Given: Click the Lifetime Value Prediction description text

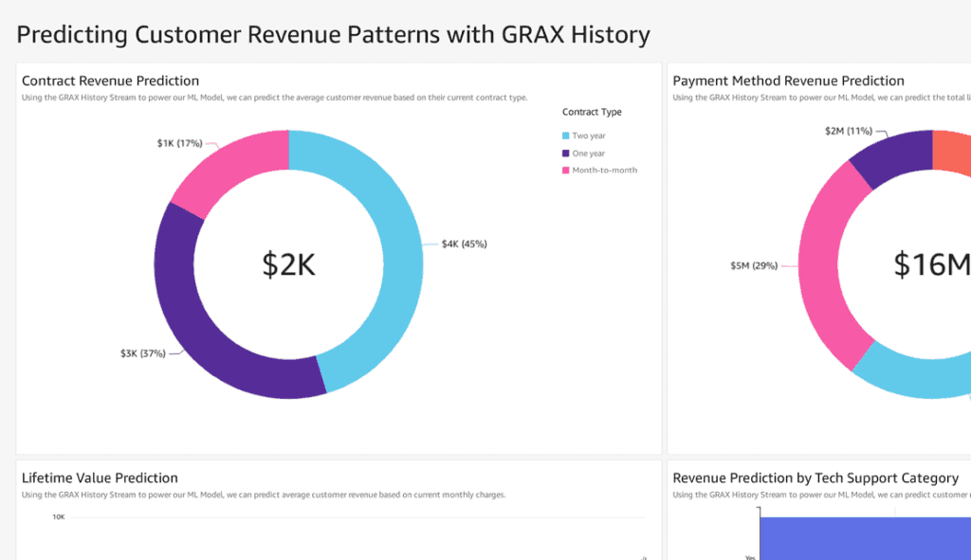Looking at the screenshot, I should tap(264, 495).
